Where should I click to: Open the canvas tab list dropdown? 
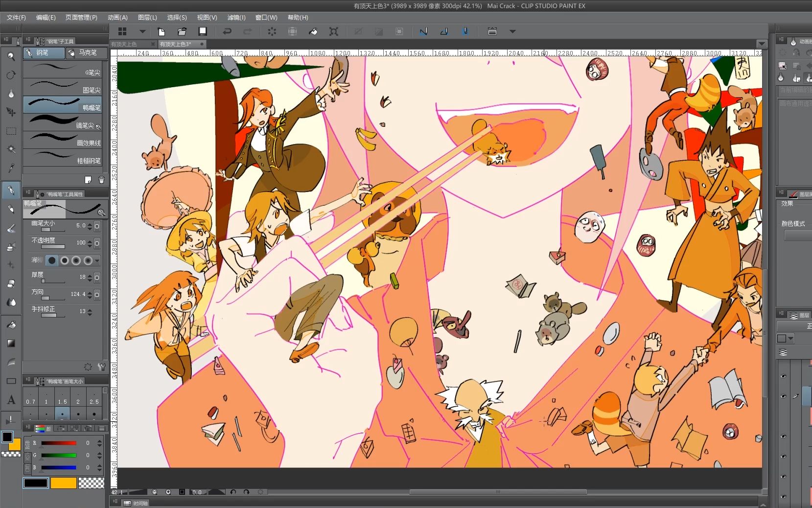pyautogui.click(x=762, y=44)
